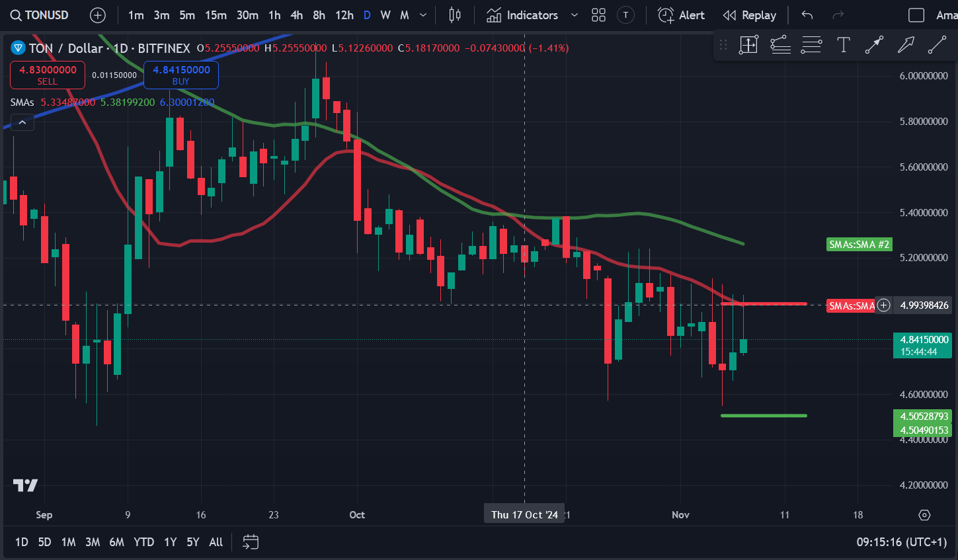
Task: Click the SMAs indicator legend name
Action: tap(22, 102)
